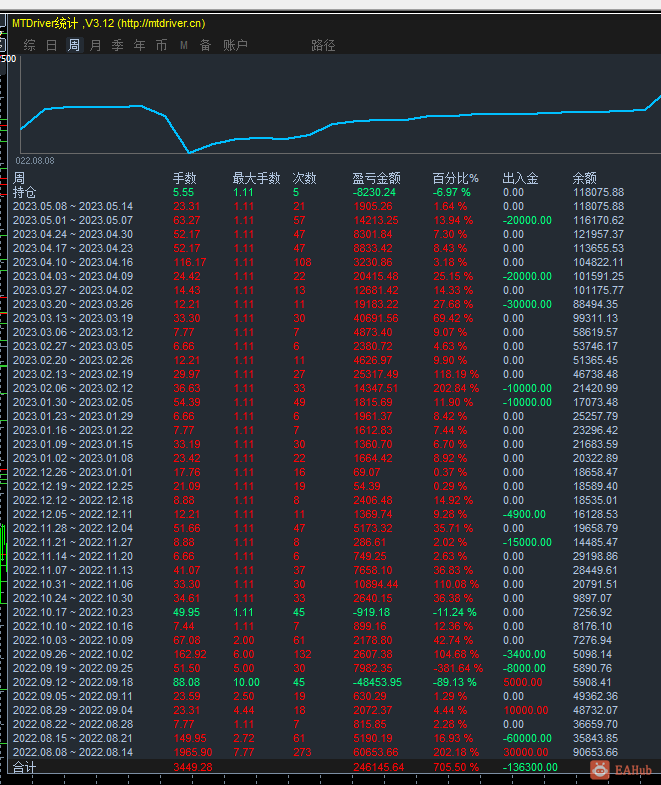The image size is (661, 785).
Task: Select the 年 yearly tab
Action: [x=139, y=45]
